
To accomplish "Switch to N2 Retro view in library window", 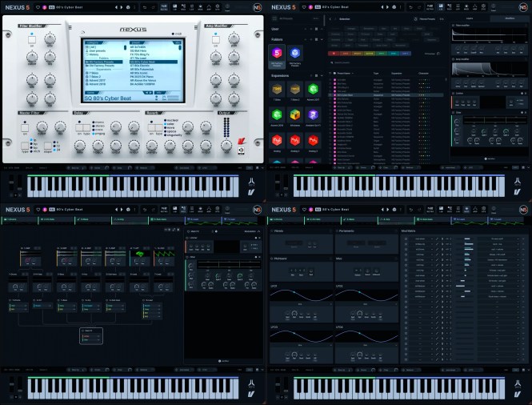I will click(430, 7).
